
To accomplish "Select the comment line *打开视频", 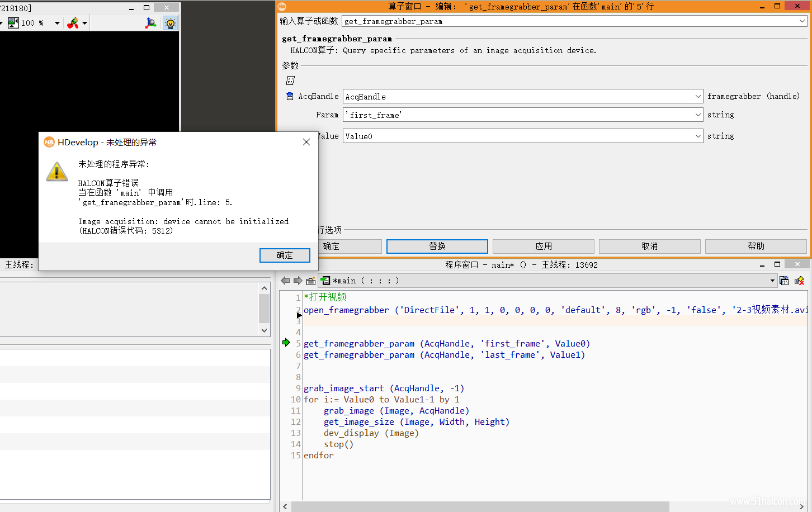I will coord(325,297).
